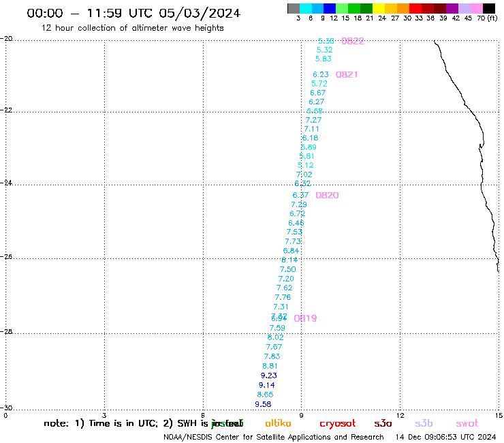Screen dimensions: 504x443
Task: Click the '14 Dec 09:06:53 UTC 2024' timestamp
Action: (x=445, y=437)
